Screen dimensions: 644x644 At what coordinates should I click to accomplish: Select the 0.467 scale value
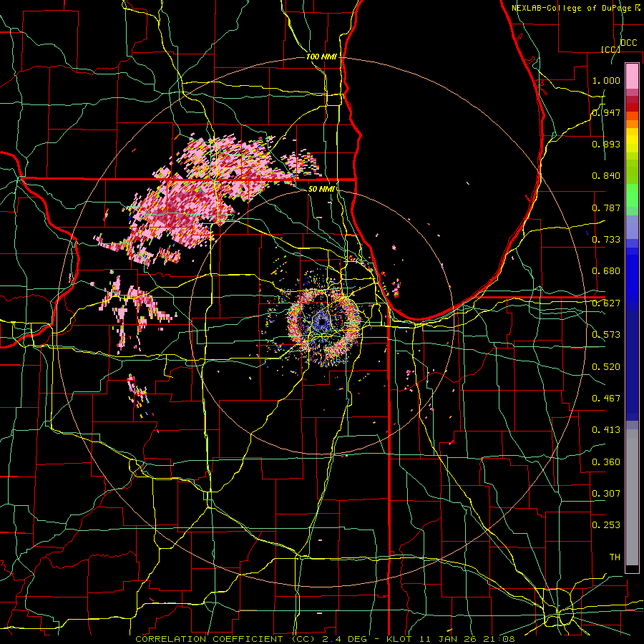point(606,398)
